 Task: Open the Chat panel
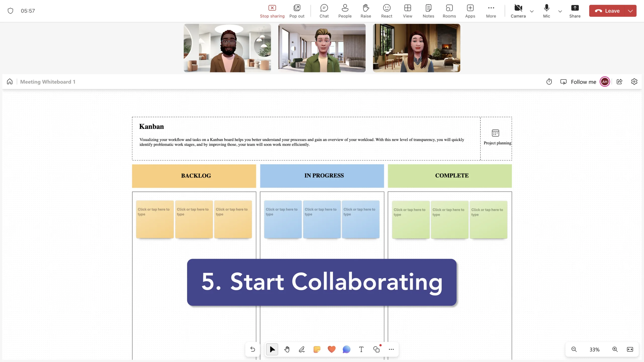tap(324, 11)
